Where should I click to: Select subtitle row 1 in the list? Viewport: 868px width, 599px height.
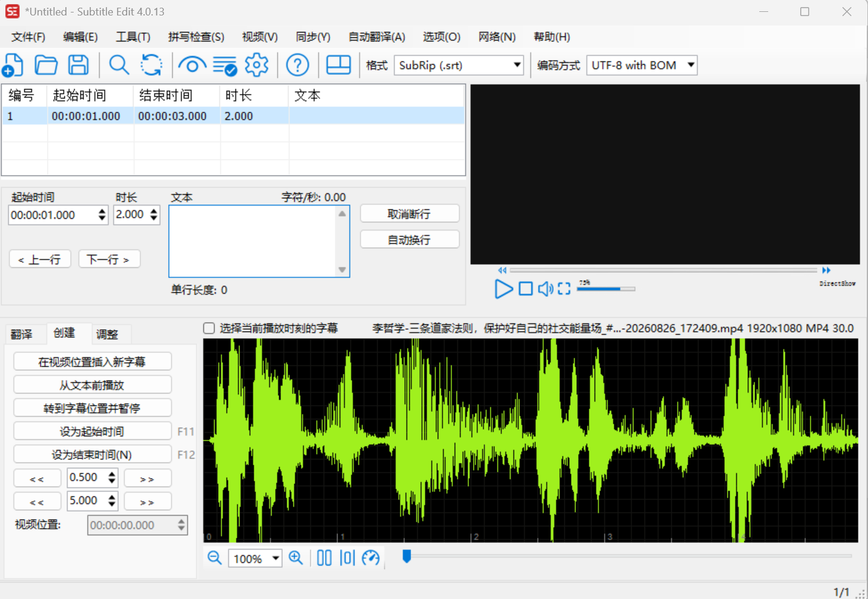pyautogui.click(x=233, y=116)
